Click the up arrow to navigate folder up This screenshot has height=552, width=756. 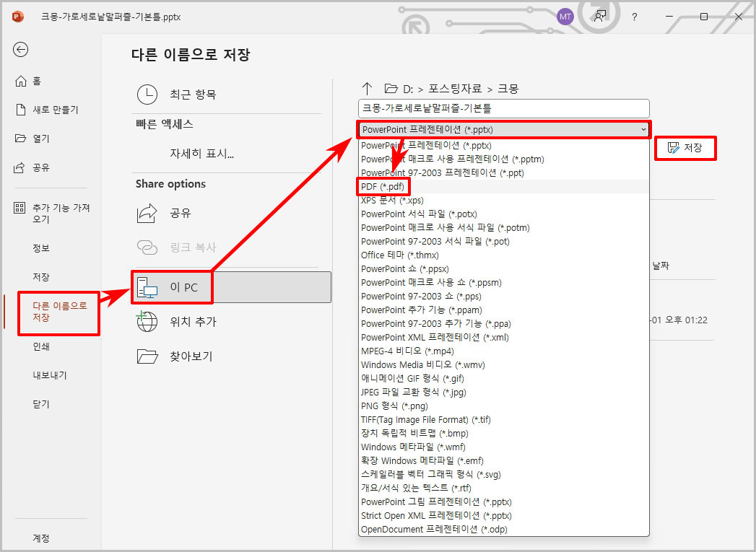click(368, 88)
